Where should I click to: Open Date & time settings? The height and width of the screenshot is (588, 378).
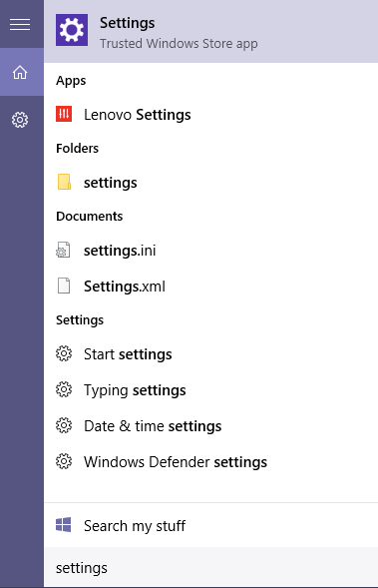[210, 426]
